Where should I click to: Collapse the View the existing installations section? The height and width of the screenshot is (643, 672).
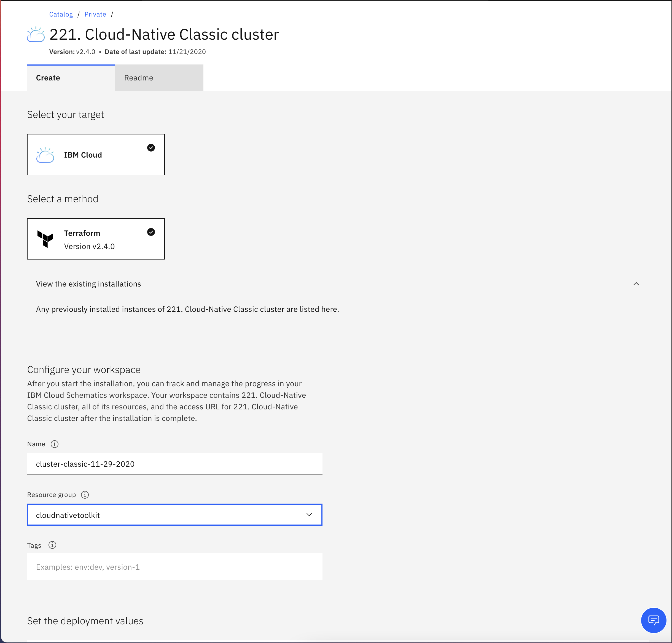click(x=636, y=284)
